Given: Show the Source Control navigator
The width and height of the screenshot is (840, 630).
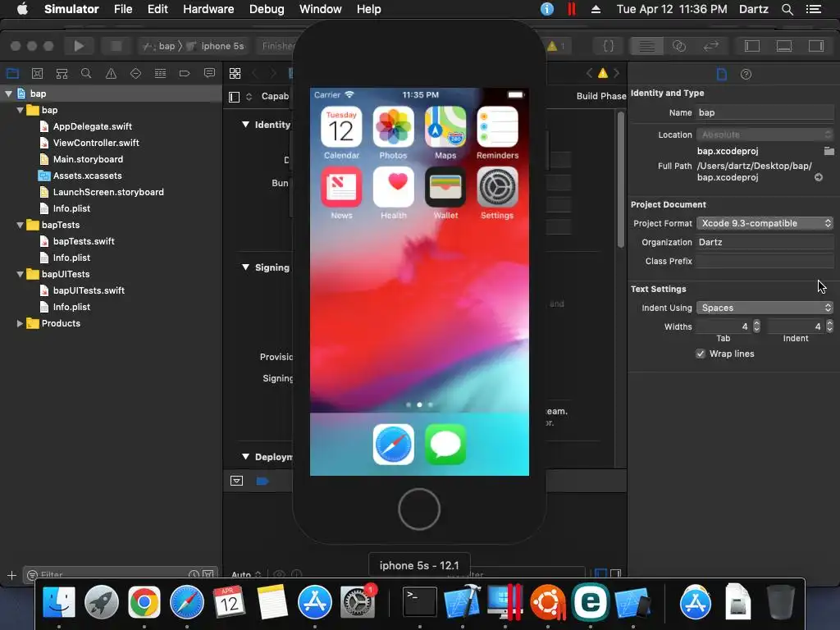Looking at the screenshot, I should pos(37,73).
